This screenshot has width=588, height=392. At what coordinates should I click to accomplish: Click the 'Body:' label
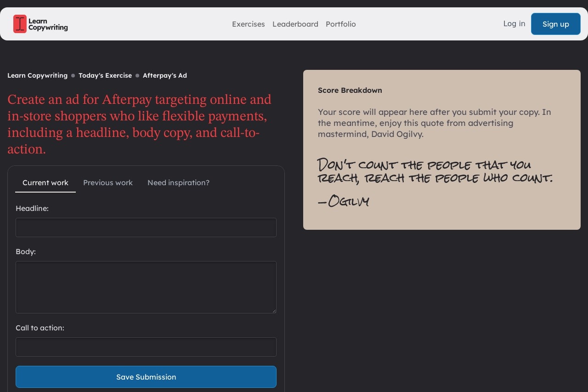[26, 251]
